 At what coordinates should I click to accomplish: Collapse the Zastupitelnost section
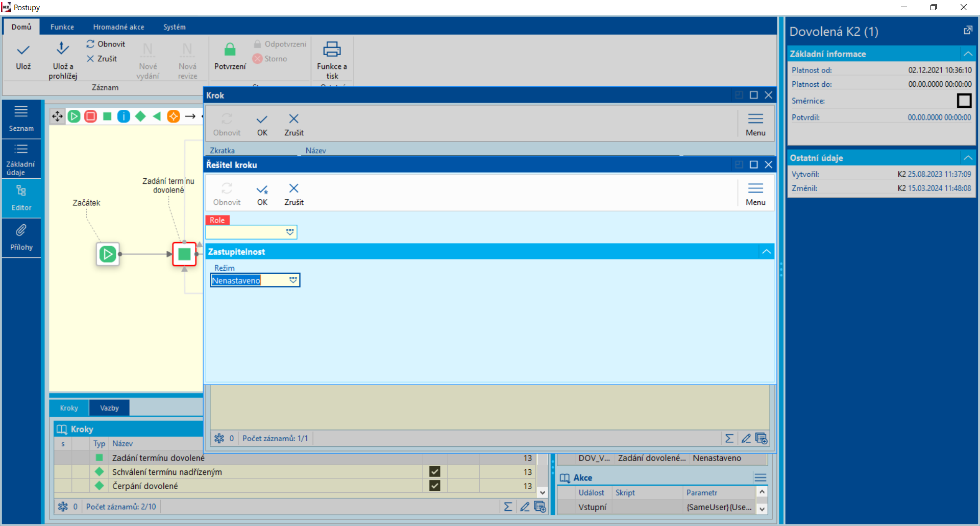[x=766, y=251]
